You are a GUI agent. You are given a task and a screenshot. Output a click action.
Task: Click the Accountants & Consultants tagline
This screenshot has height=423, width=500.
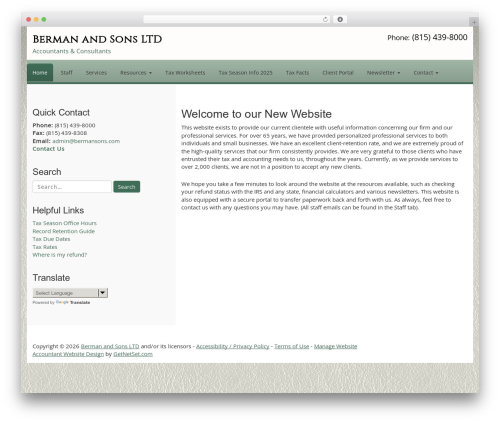[x=72, y=51]
